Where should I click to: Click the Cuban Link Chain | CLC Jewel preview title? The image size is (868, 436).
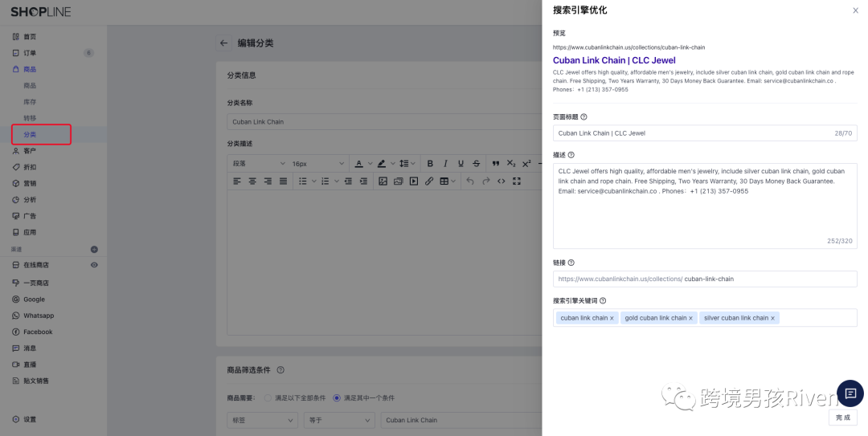point(614,60)
